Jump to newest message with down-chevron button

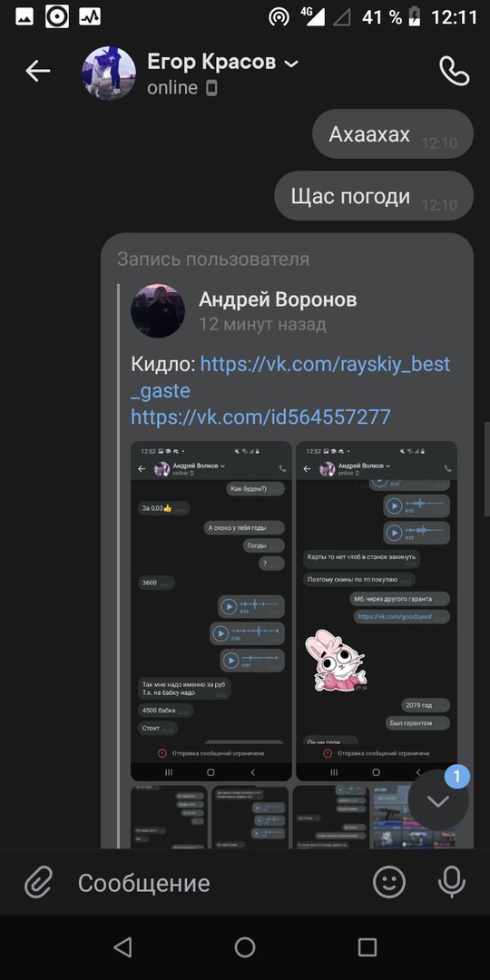tap(438, 800)
